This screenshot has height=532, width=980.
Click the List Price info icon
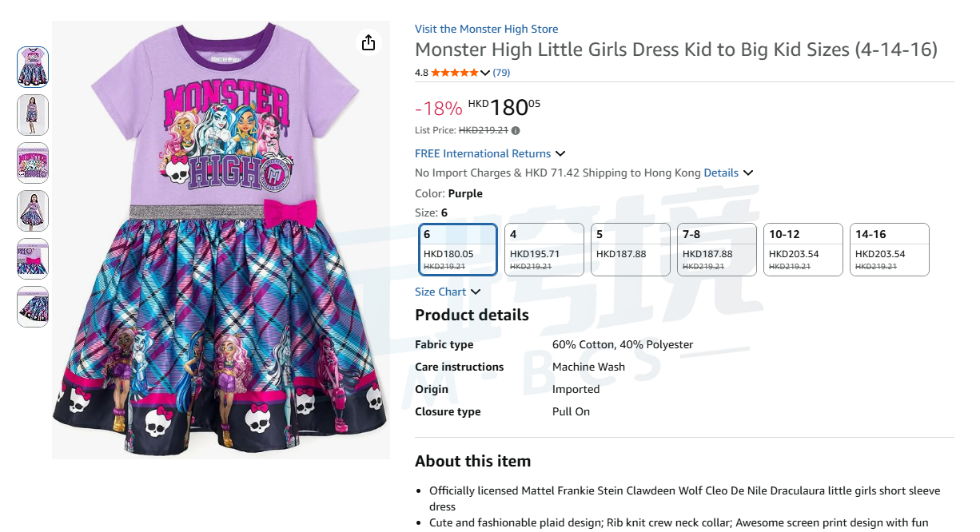click(x=516, y=130)
